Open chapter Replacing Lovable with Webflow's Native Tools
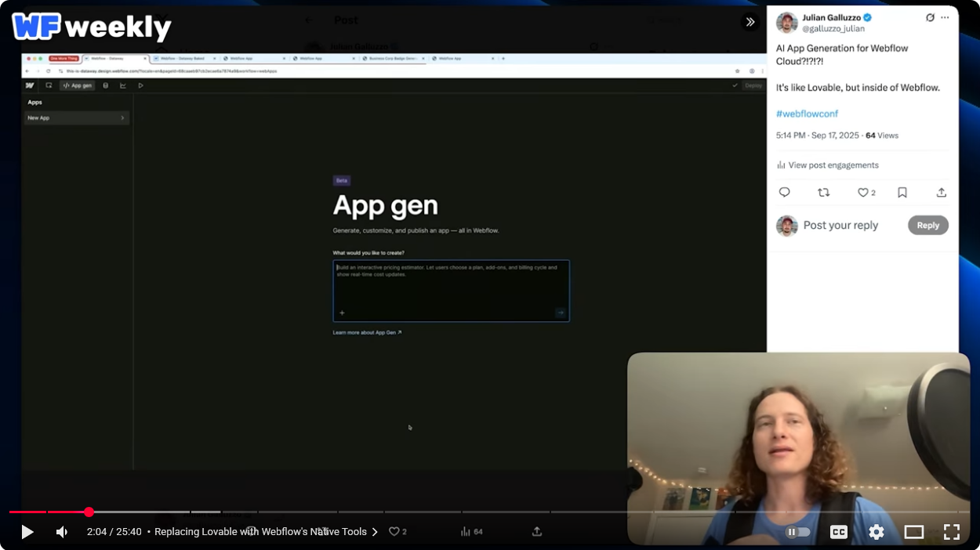Viewport: 980px width, 550px height. point(266,531)
